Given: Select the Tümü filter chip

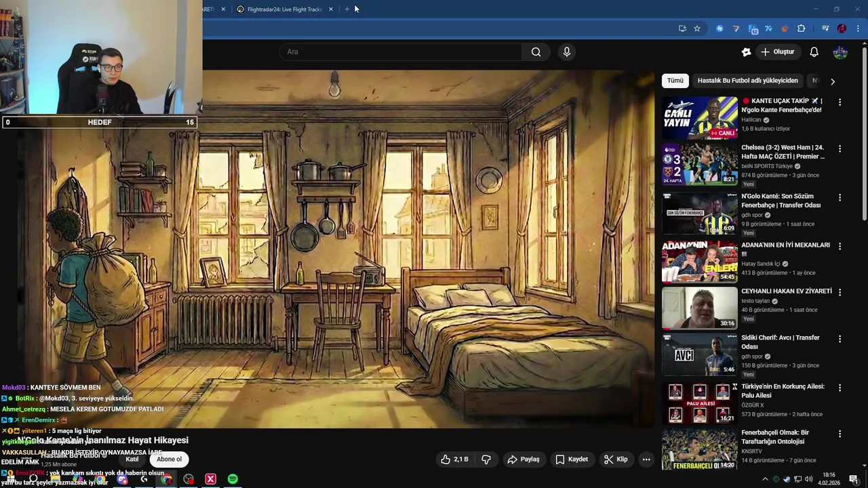Looking at the screenshot, I should coord(675,80).
